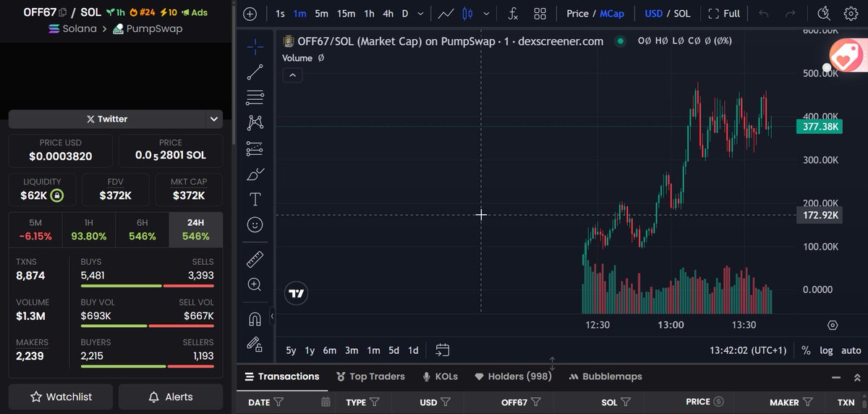Add a symbol to compare
The height and width of the screenshot is (414, 868).
(250, 14)
